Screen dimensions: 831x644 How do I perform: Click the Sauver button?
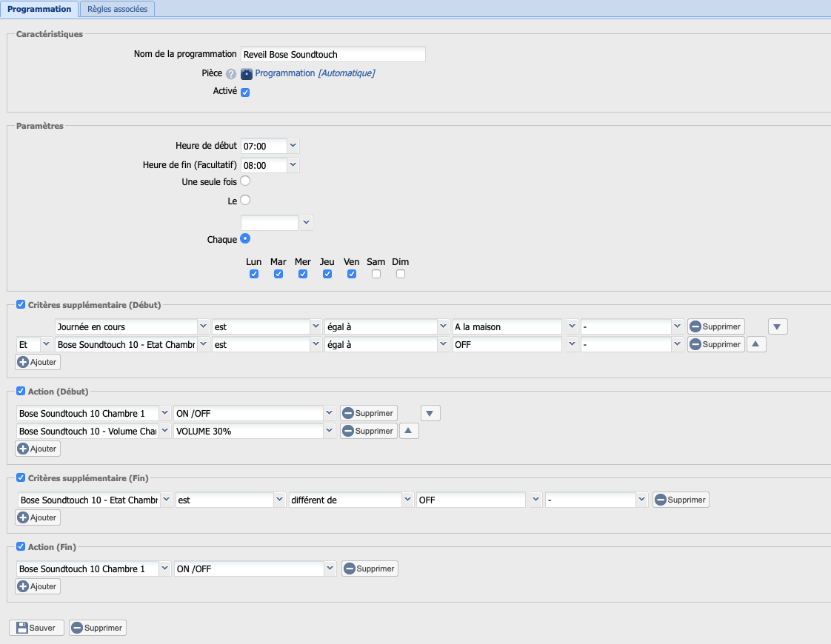(x=36, y=628)
